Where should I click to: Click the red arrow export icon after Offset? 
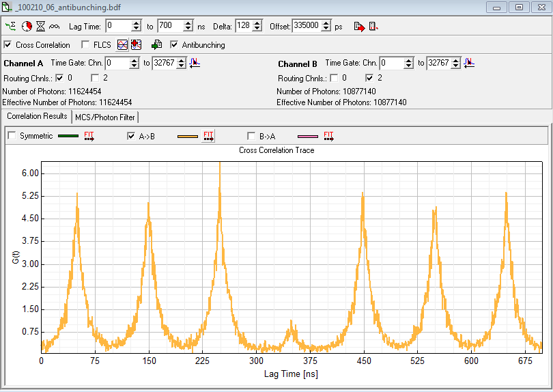pyautogui.click(x=358, y=27)
